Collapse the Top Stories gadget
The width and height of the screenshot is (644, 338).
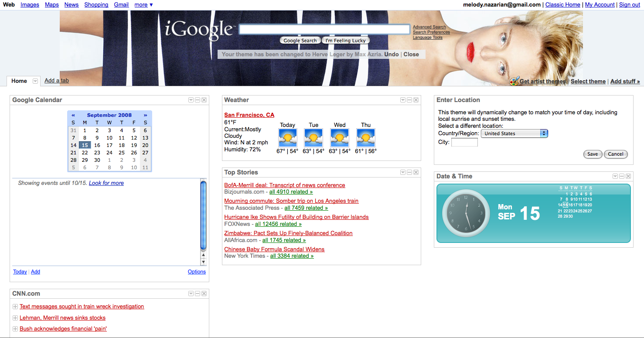409,172
